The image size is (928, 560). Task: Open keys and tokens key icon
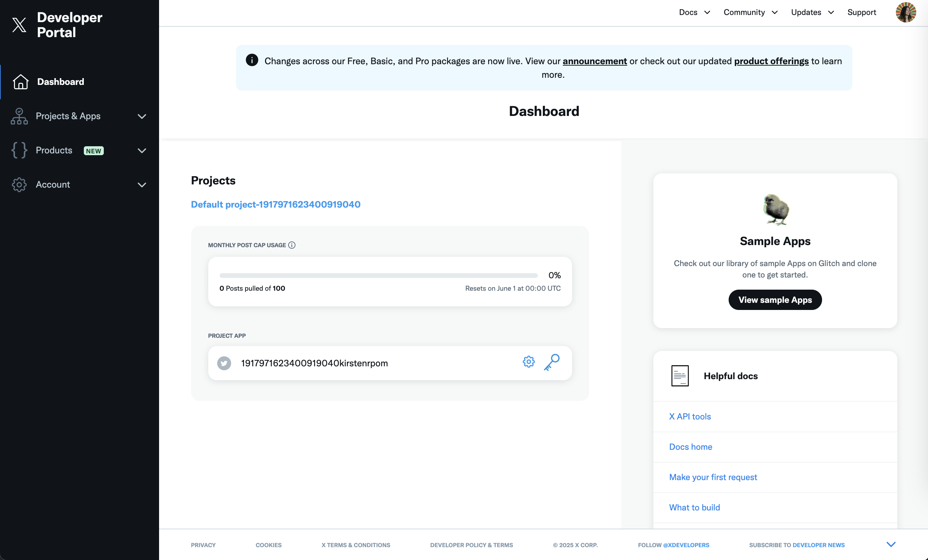pos(552,362)
